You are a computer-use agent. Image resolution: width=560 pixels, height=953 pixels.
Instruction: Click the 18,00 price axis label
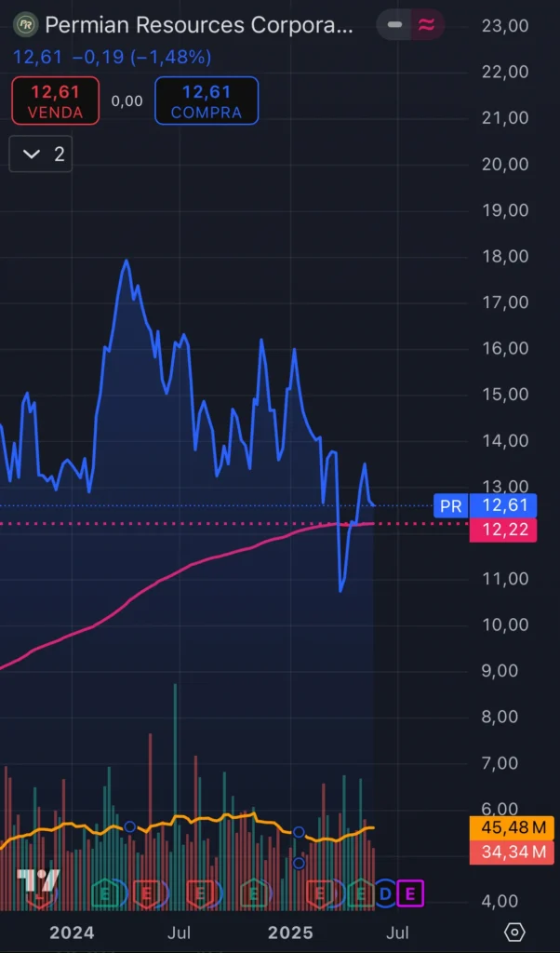tap(505, 256)
